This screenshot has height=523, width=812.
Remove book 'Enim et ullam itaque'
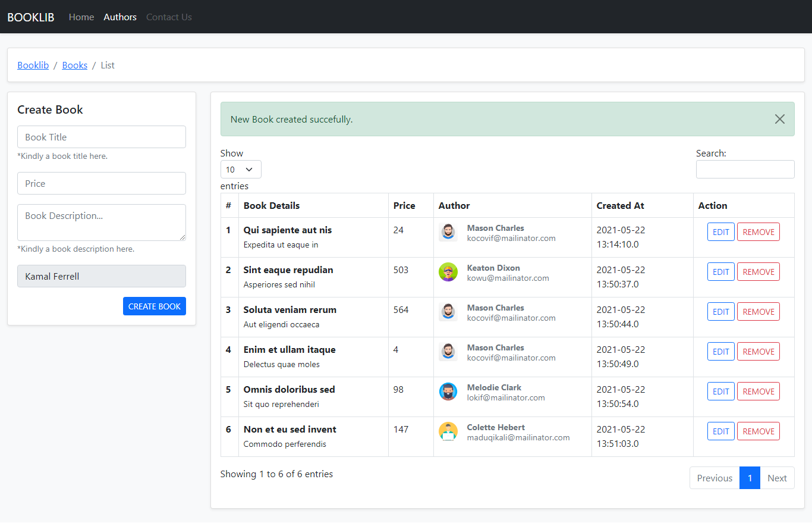(x=759, y=352)
